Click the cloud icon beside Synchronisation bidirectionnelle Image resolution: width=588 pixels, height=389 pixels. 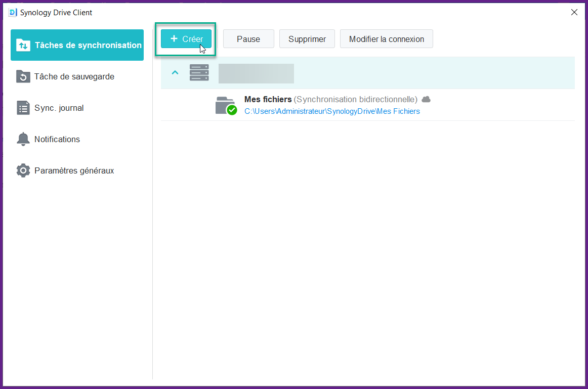click(x=426, y=99)
